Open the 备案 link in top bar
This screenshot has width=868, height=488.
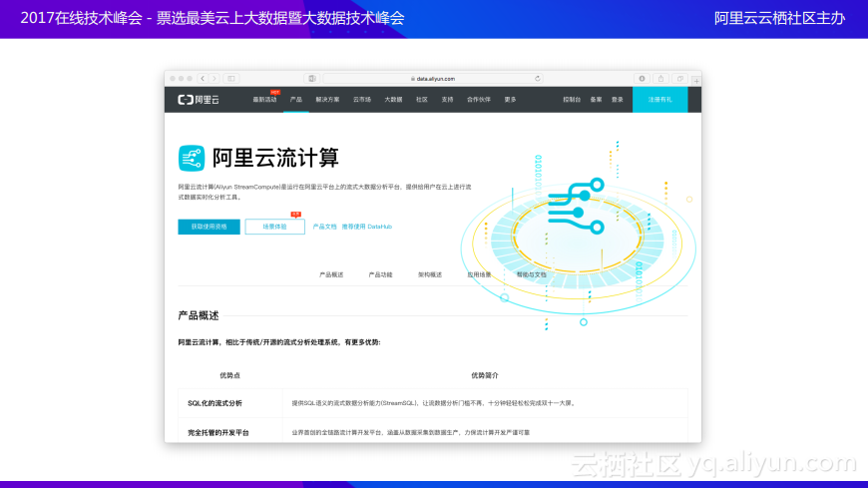point(597,100)
